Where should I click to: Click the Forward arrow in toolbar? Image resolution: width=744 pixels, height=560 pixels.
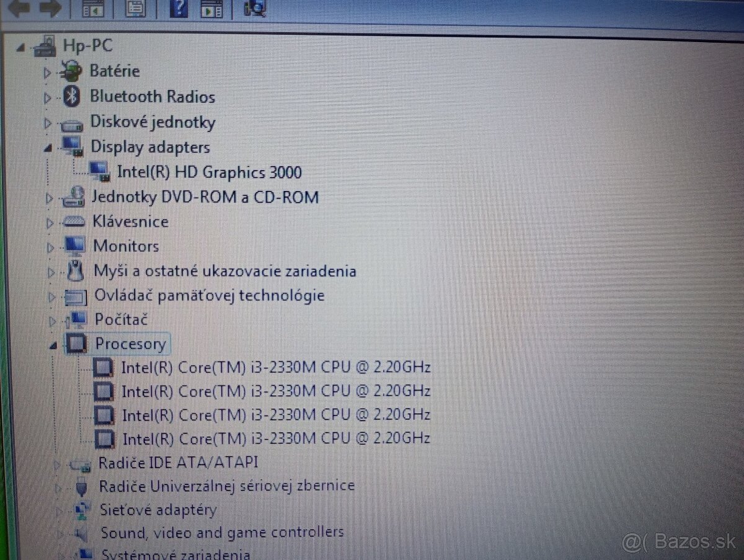pyautogui.click(x=51, y=8)
